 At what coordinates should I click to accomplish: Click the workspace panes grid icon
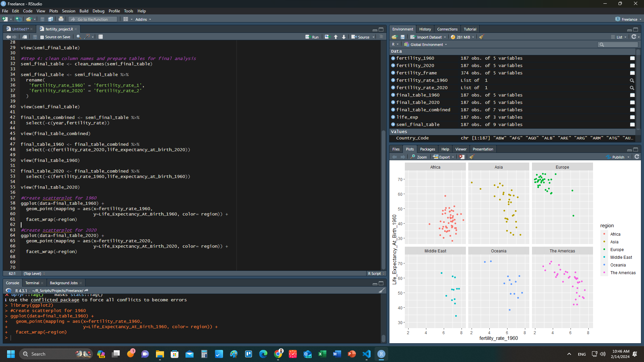tap(126, 19)
